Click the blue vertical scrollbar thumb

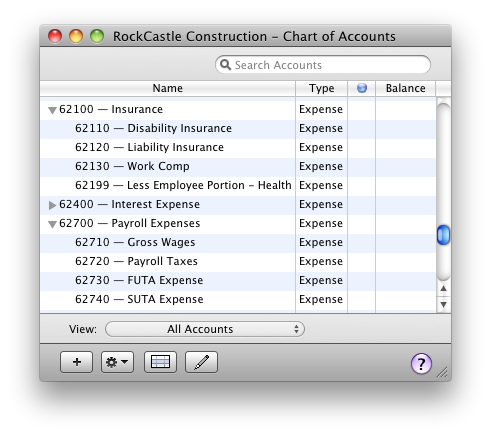coord(443,235)
